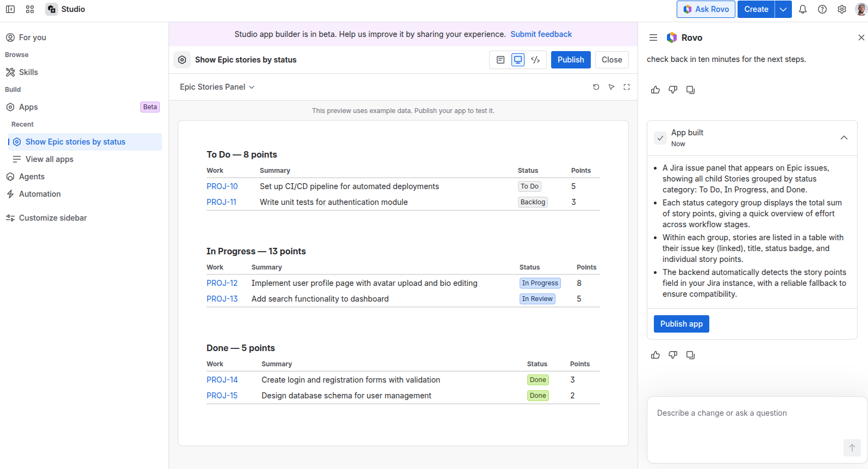Click the Studio logo icon

click(52, 9)
